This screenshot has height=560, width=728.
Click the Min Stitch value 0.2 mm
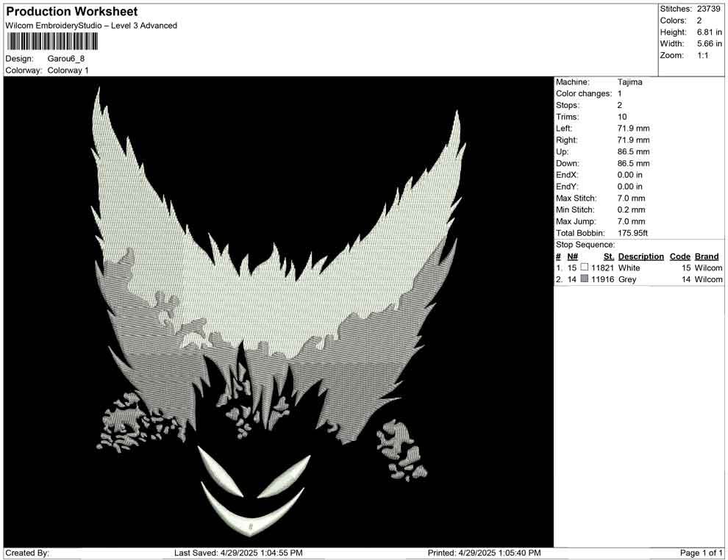tap(631, 209)
